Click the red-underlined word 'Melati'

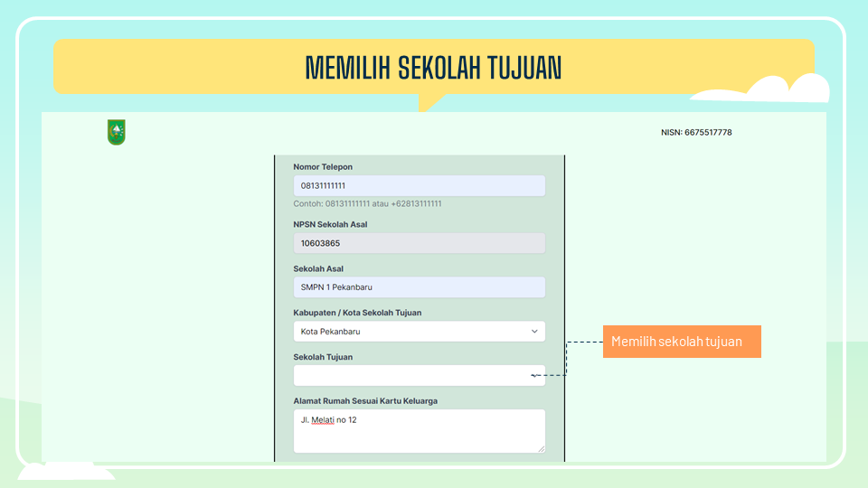322,419
